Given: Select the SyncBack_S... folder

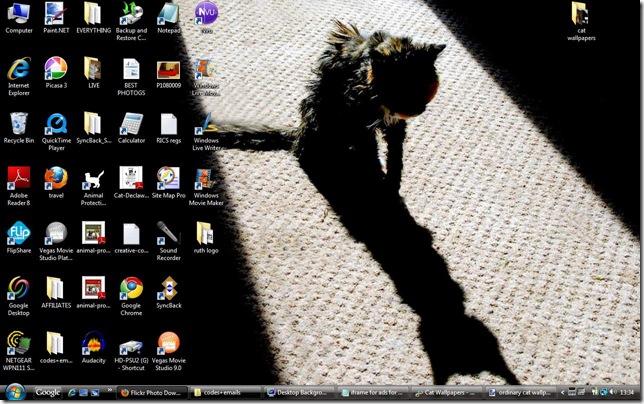Looking at the screenshot, I should (x=94, y=128).
